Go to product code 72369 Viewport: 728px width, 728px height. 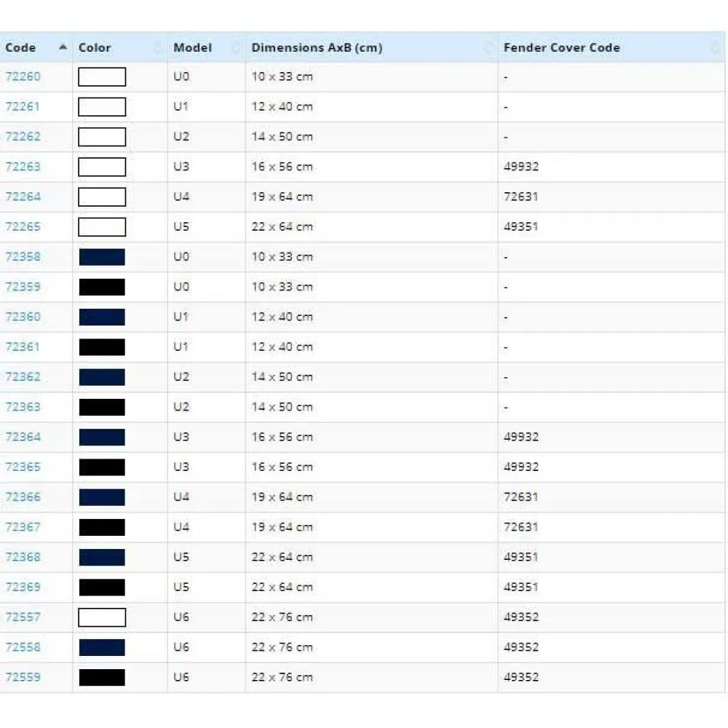[x=23, y=587]
